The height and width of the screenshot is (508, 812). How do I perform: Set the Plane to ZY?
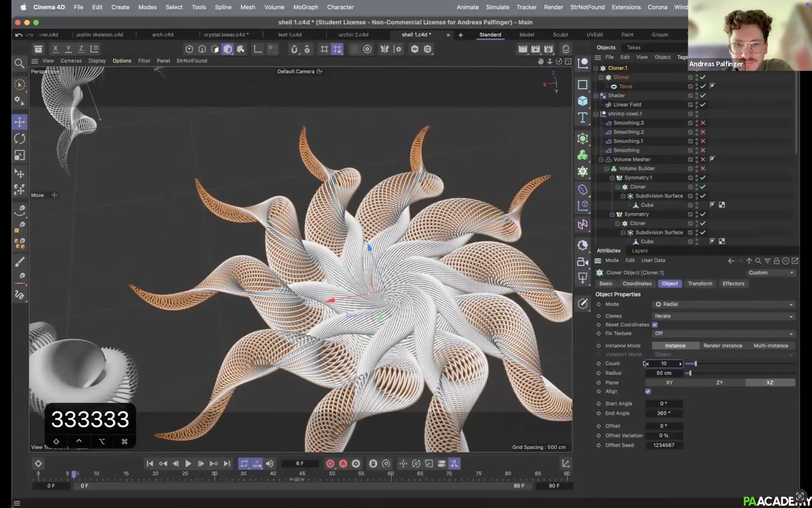[x=720, y=383]
